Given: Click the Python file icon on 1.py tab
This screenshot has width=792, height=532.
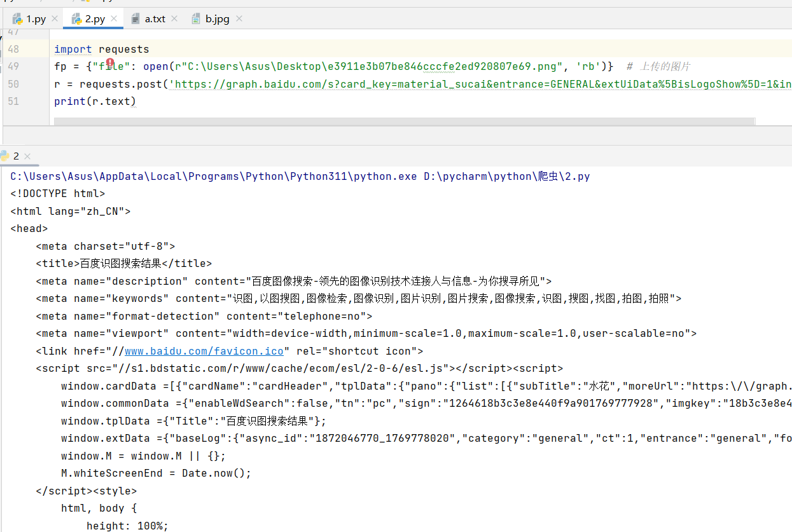Looking at the screenshot, I should point(17,19).
